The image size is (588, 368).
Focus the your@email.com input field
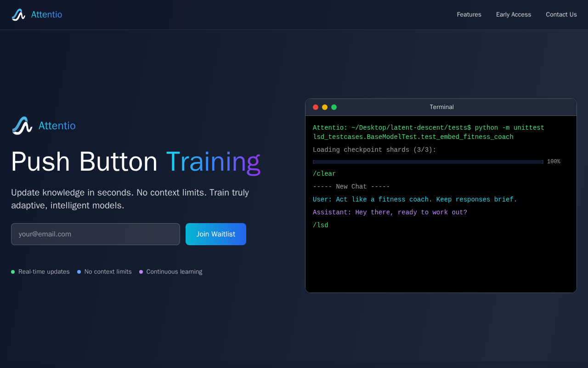(96, 234)
